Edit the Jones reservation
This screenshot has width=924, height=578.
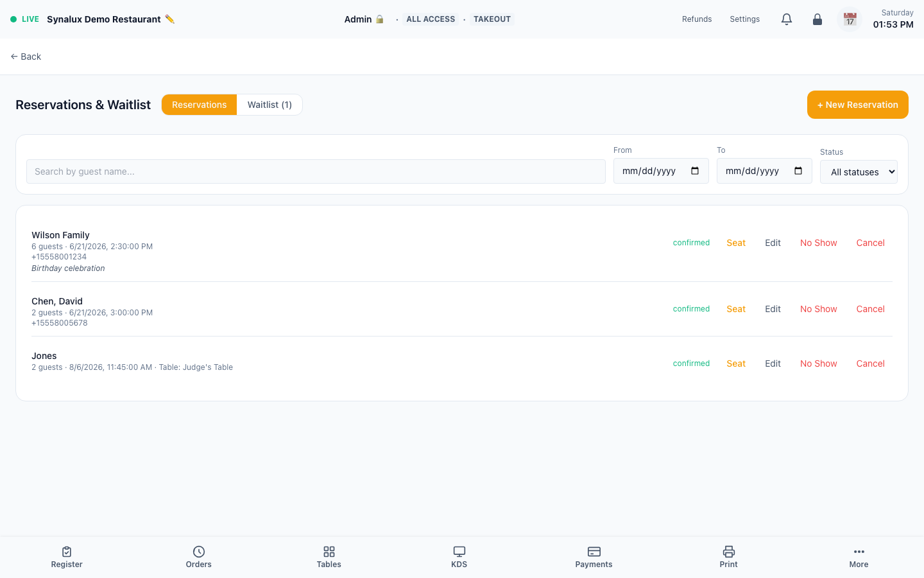[x=773, y=363]
